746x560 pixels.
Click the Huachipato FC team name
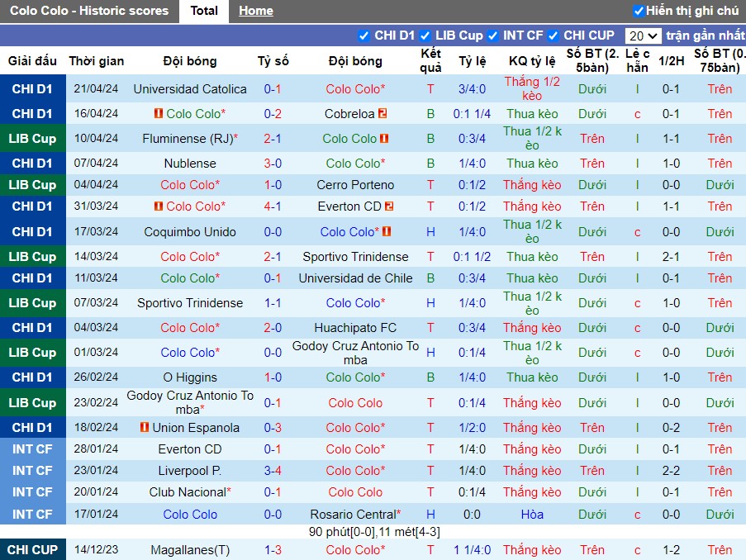pos(355,328)
